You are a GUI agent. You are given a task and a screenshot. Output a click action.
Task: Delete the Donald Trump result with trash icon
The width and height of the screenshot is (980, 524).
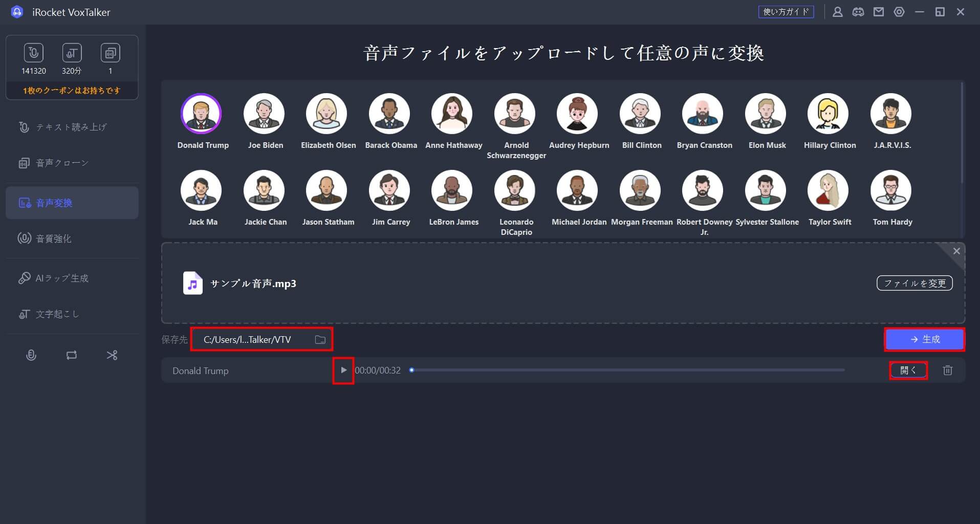coord(948,370)
